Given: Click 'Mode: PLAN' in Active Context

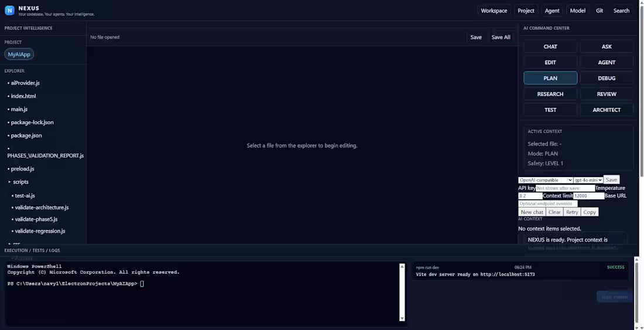Looking at the screenshot, I should click(543, 154).
